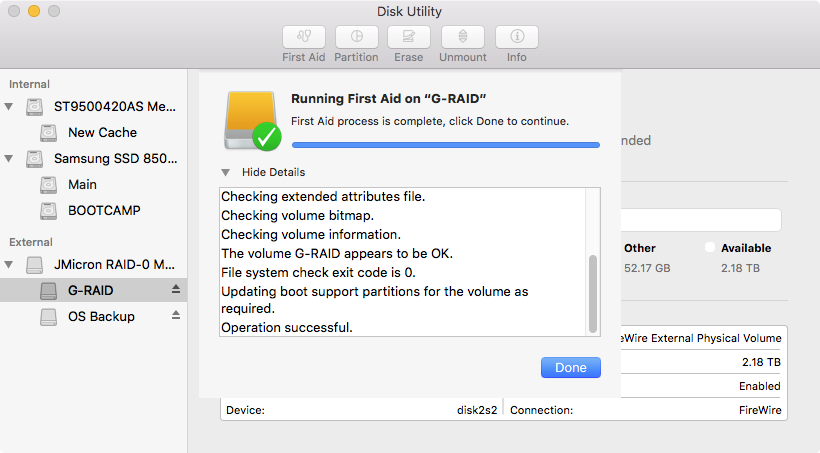
Task: Click the First Aid toolbar icon
Action: point(304,37)
